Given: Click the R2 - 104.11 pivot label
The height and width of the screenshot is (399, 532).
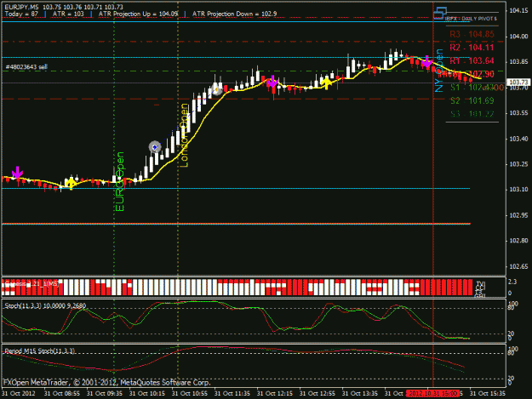Looking at the screenshot, I should tap(472, 48).
